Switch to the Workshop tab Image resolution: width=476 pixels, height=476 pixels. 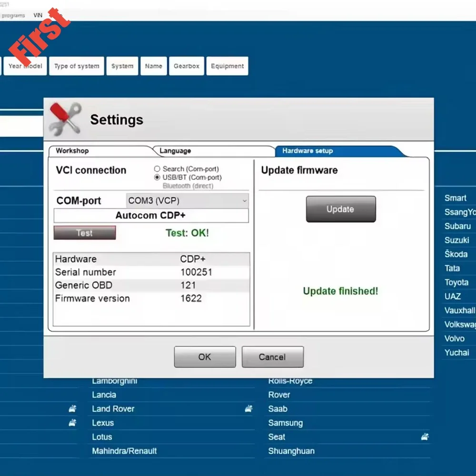(72, 150)
